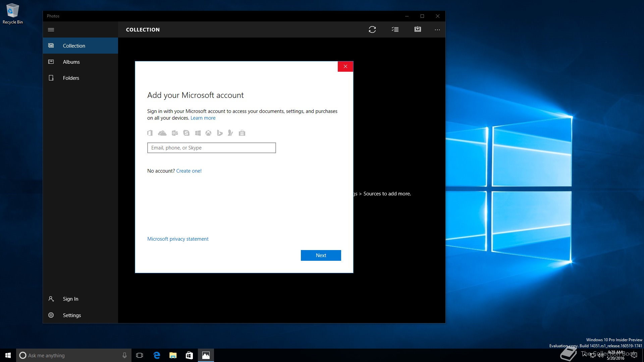
Task: Click the Import icon in toolbar
Action: [x=418, y=29]
